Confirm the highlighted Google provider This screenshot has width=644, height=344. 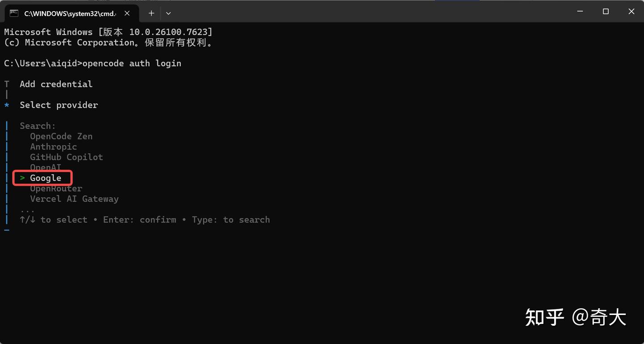coord(46,178)
